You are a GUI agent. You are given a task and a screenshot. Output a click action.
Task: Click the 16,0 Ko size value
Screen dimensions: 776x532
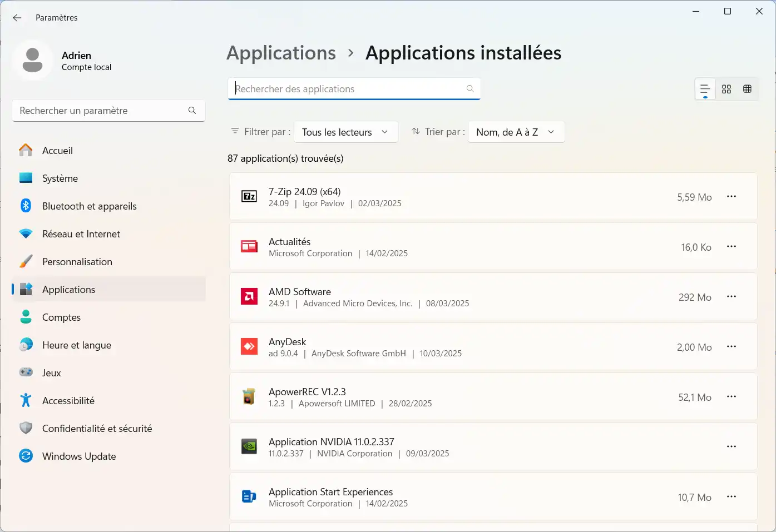pos(696,247)
